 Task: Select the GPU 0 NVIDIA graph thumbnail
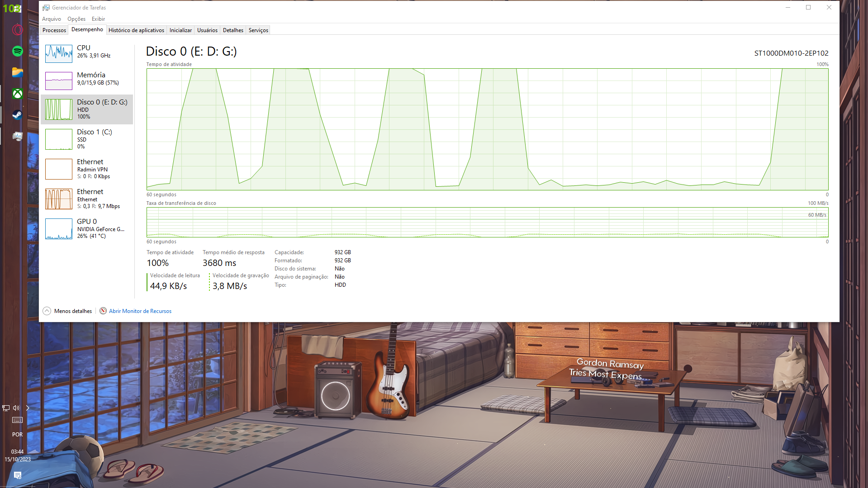[59, 229]
